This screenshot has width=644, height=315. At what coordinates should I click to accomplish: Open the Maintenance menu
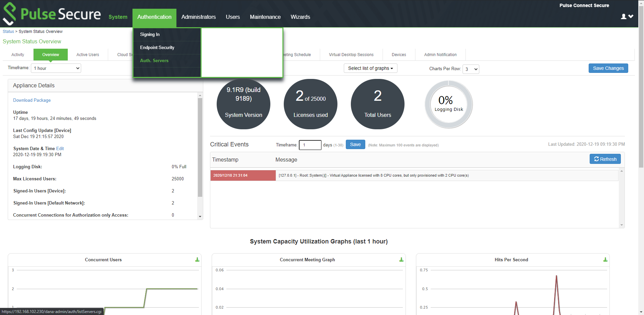pos(265,17)
